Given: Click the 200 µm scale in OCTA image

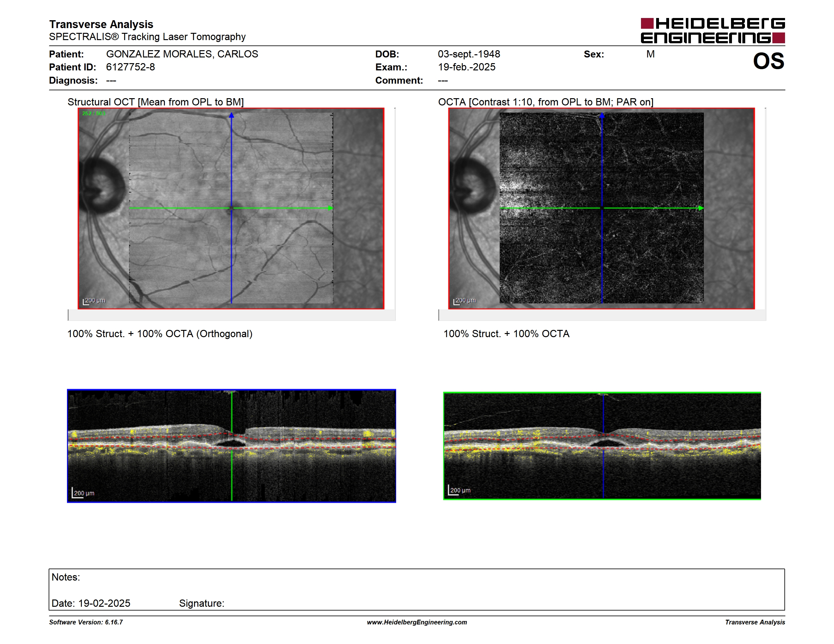Looking at the screenshot, I should (464, 301).
